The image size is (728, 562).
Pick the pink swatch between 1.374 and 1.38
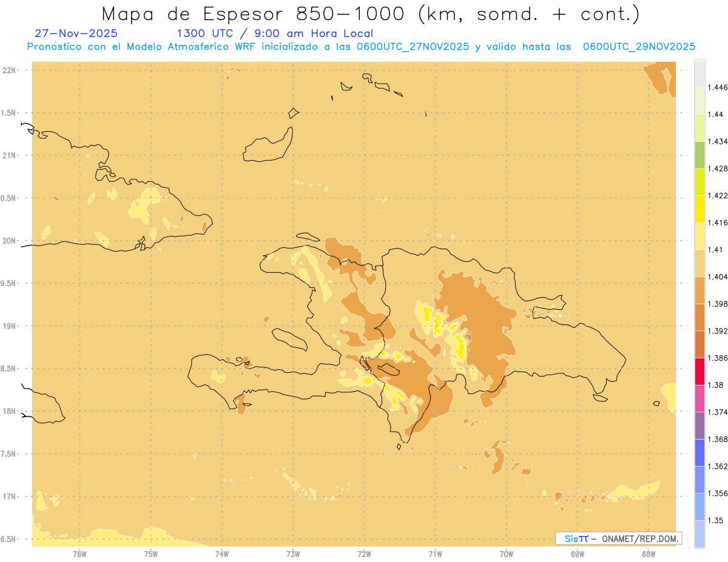coord(699,398)
